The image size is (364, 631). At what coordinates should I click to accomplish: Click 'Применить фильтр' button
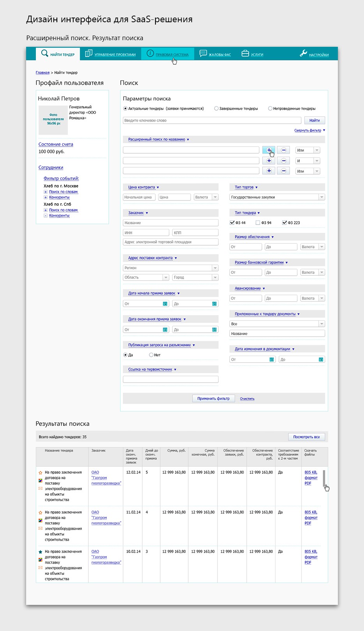point(214,399)
